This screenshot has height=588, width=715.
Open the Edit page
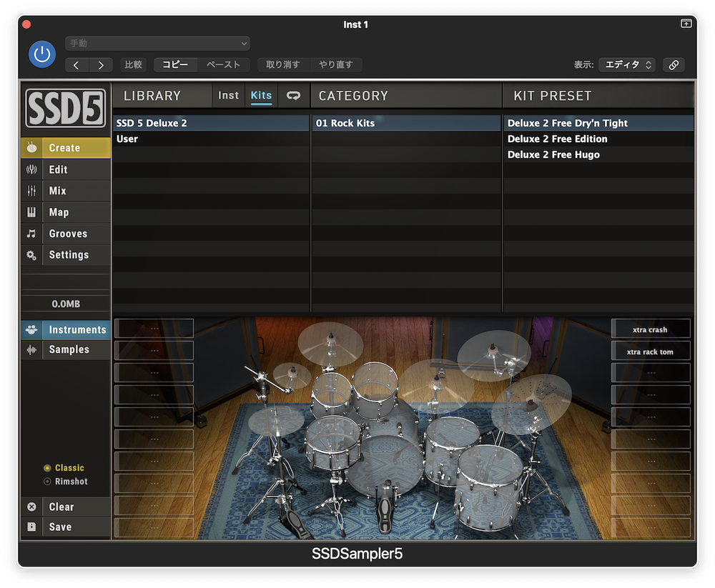66,169
